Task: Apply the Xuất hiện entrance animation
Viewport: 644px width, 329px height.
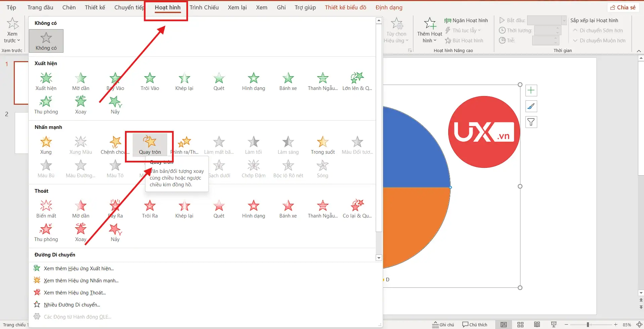Action: point(46,82)
